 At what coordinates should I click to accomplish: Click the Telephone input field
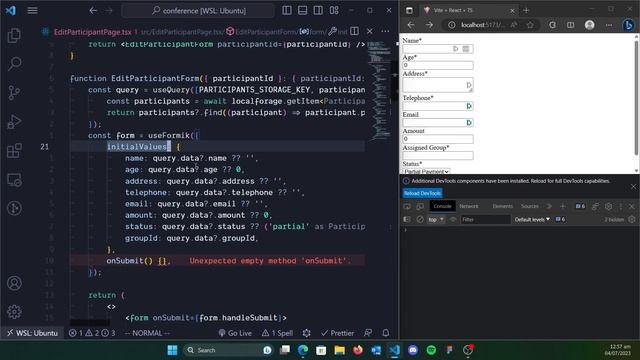438,106
